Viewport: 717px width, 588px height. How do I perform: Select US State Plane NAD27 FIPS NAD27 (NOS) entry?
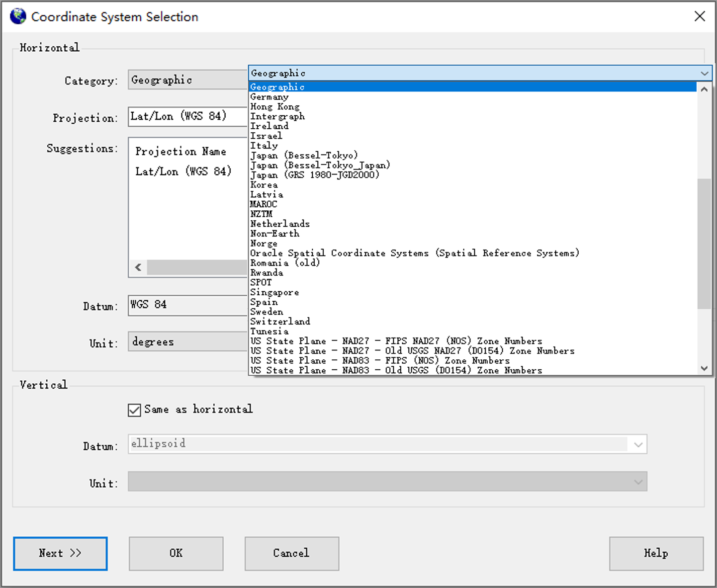click(x=472, y=341)
